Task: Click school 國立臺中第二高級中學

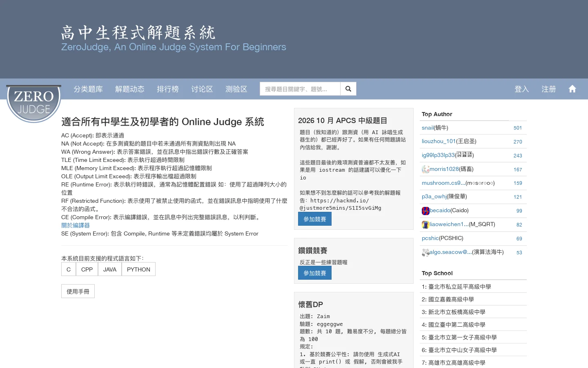Action: click(457, 325)
